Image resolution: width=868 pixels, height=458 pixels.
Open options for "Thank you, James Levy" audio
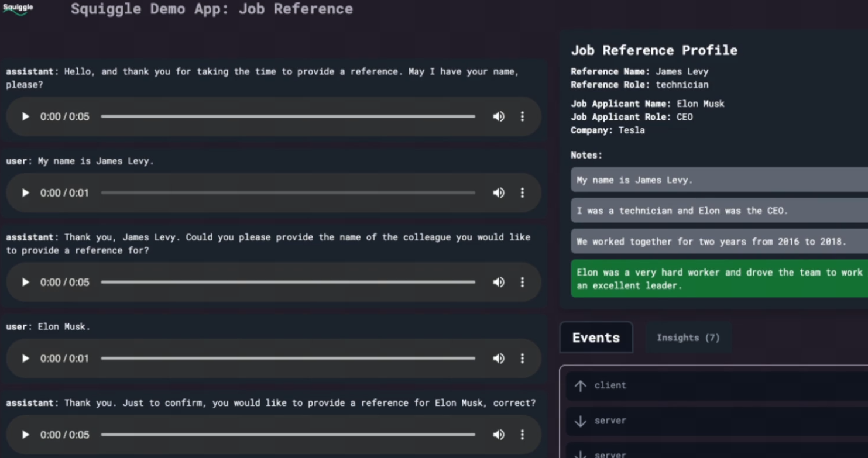coord(523,282)
